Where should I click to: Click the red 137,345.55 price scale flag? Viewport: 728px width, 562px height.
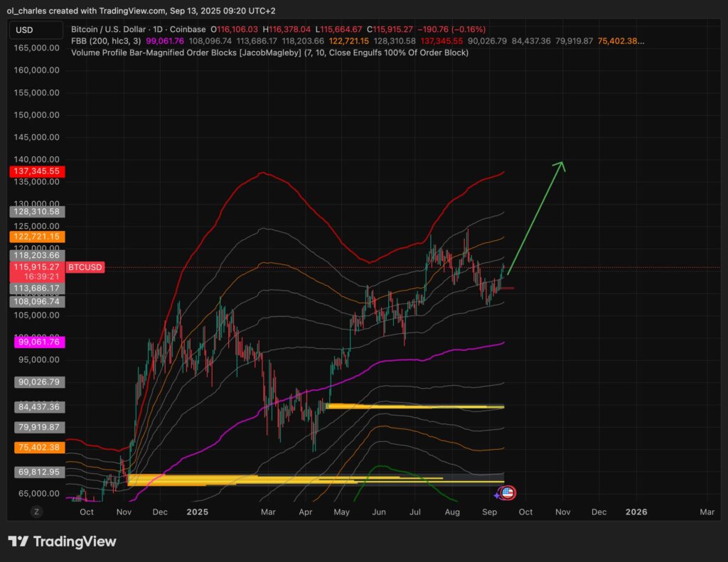(37, 171)
